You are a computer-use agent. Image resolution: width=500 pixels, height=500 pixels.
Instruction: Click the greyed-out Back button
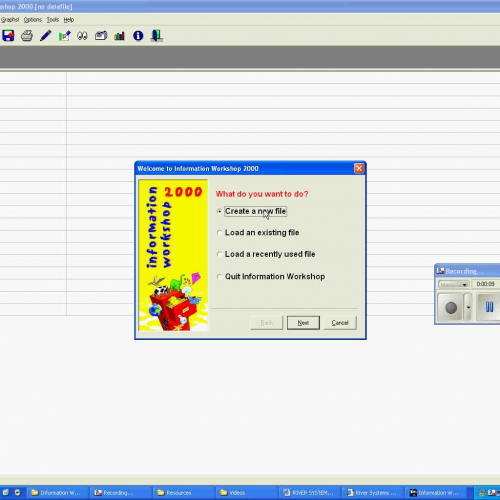pos(267,323)
